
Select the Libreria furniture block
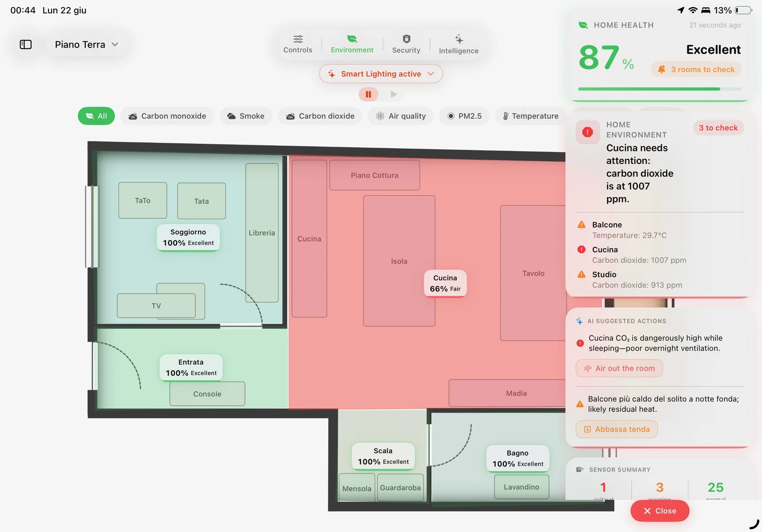(x=262, y=233)
